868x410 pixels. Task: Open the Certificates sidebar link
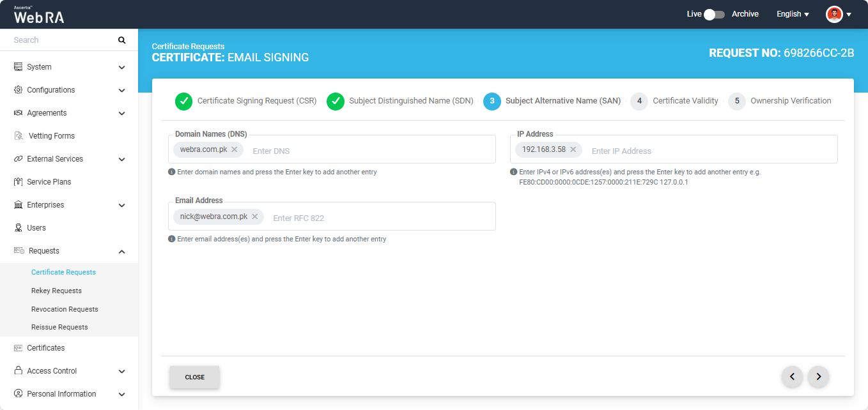click(x=45, y=348)
